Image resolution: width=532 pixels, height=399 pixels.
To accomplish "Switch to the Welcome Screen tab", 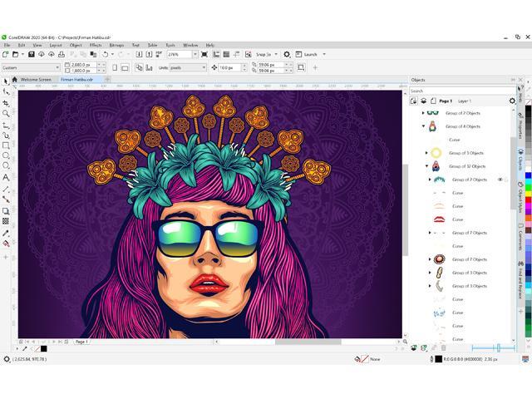I will click(37, 80).
